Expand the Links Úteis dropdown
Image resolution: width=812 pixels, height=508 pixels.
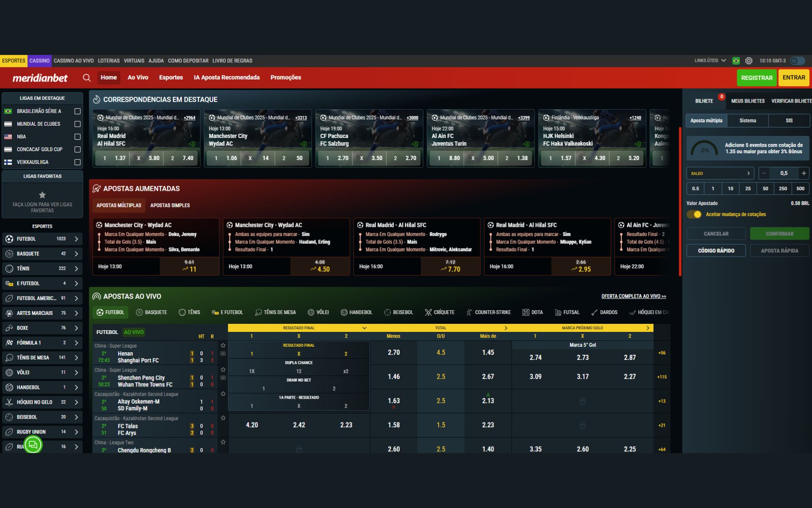pyautogui.click(x=710, y=61)
